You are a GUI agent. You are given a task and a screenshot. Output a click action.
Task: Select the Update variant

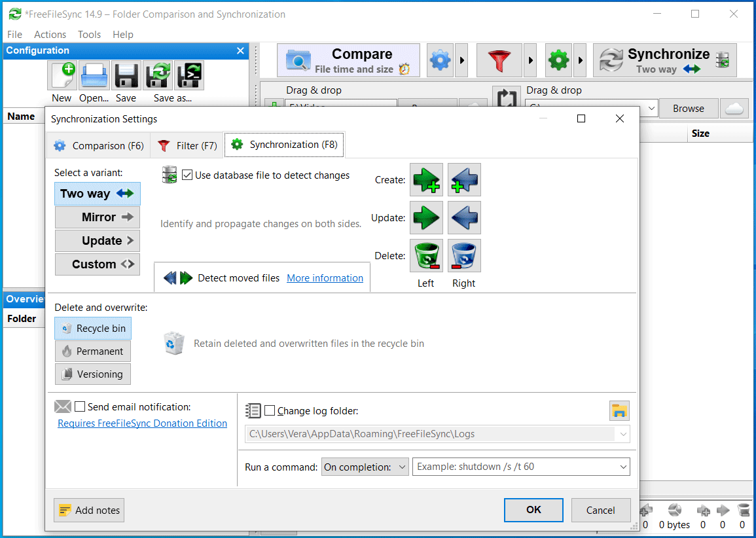pyautogui.click(x=98, y=241)
